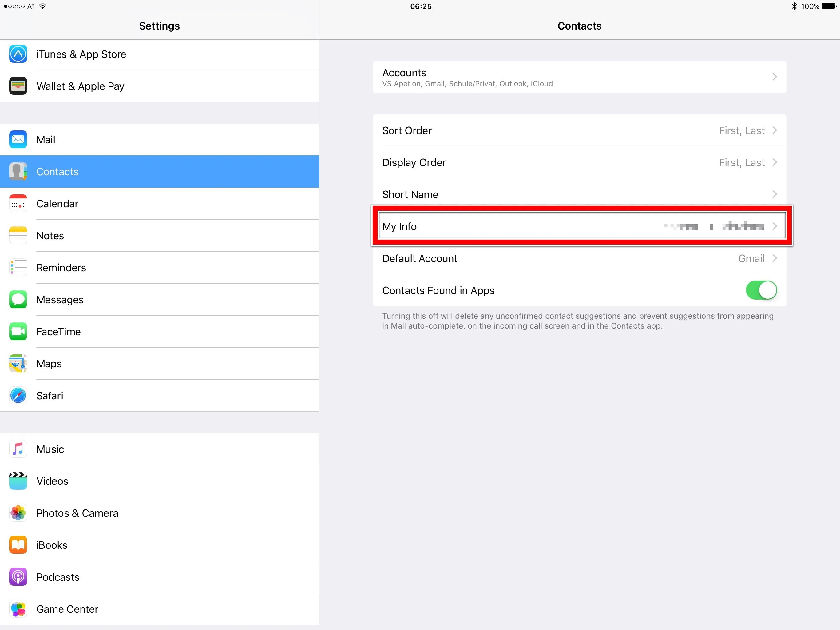Open the Podcasts icon
Screen dimensions: 840x630
[18, 577]
